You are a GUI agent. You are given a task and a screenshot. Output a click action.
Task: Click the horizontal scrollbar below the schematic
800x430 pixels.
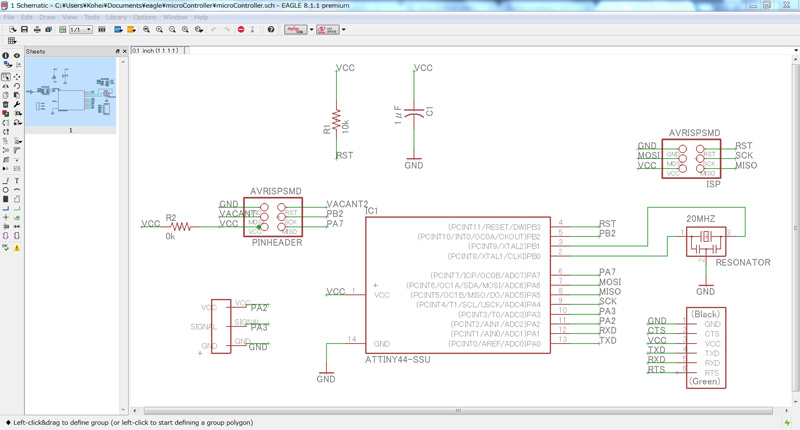pos(458,411)
